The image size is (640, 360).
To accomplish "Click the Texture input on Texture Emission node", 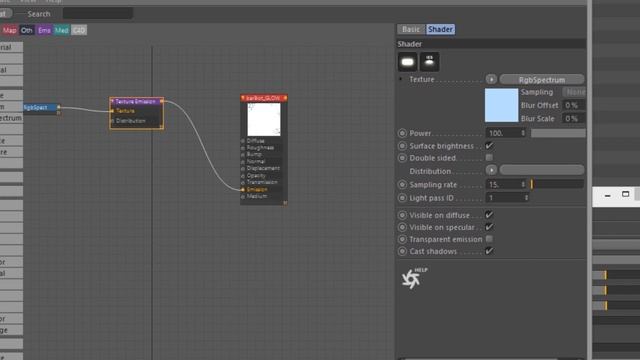I will click(112, 111).
